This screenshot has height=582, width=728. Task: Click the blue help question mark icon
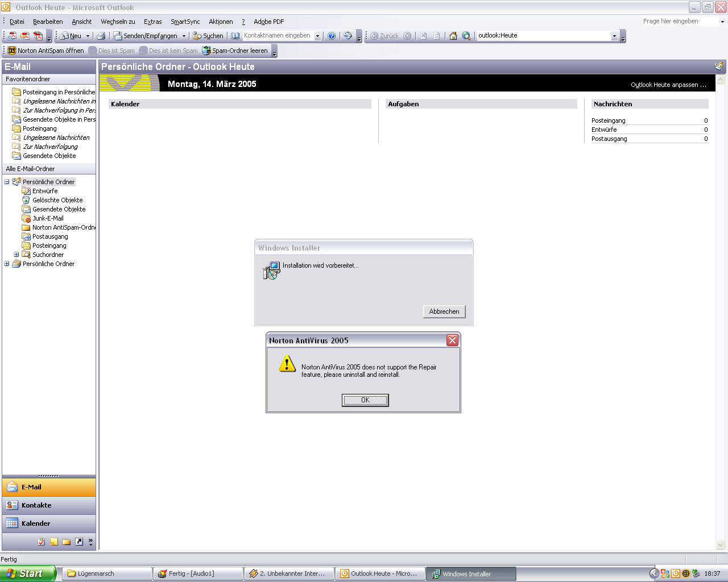pos(332,36)
